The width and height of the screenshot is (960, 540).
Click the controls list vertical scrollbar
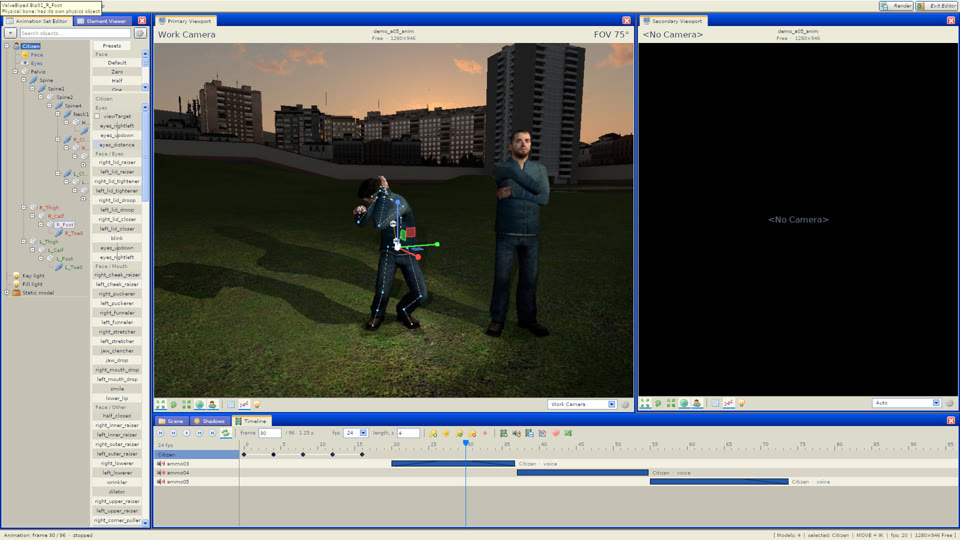point(145,315)
